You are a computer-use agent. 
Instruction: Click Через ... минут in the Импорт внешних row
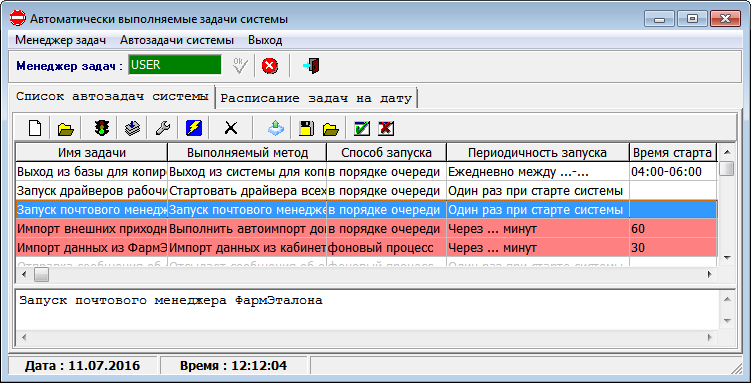click(537, 229)
